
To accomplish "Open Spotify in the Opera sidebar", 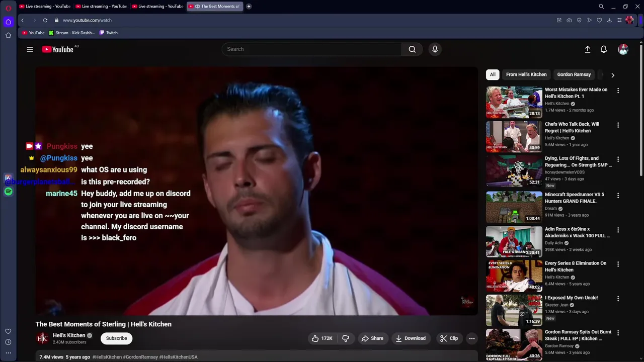I will coord(8,192).
